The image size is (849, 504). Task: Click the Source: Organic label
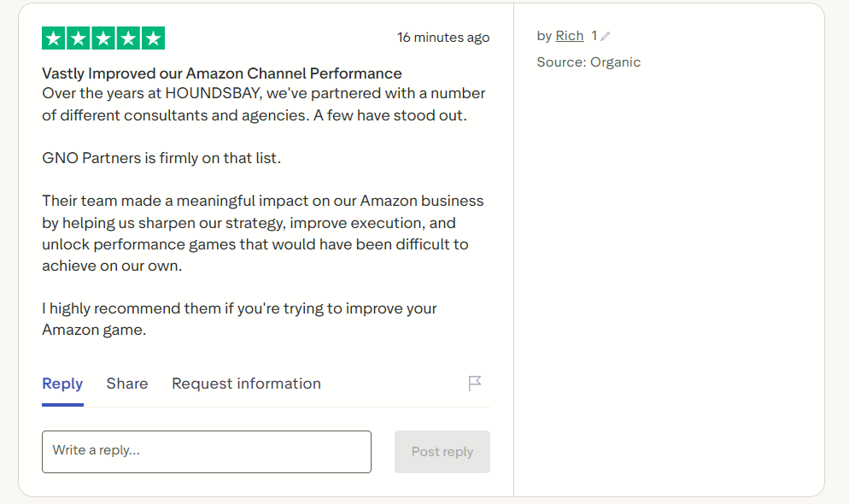tap(588, 62)
